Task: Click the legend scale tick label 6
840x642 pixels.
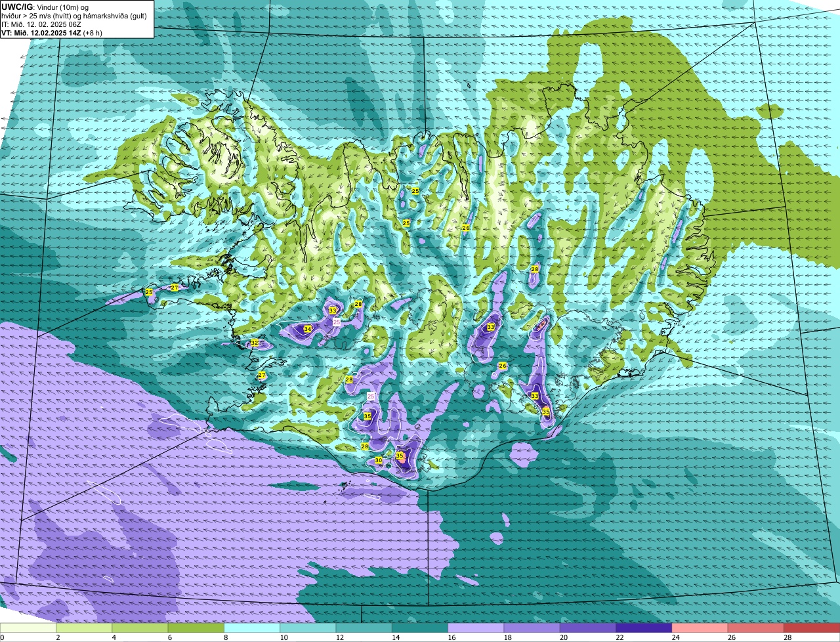Action: coord(169,637)
